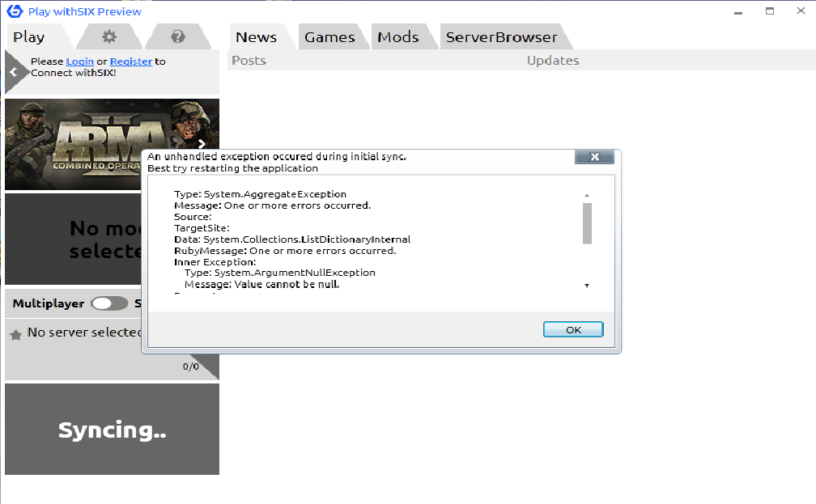Open the Help question mark tab

178,37
